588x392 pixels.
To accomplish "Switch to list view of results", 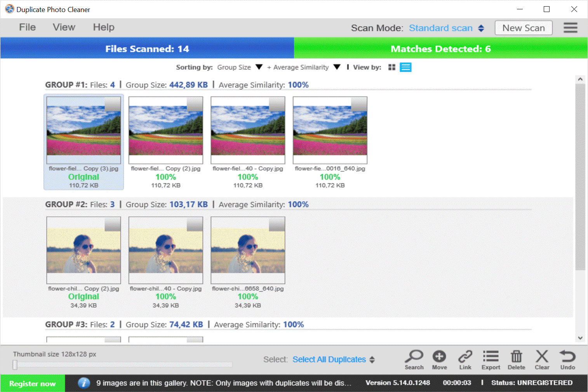I will pos(405,67).
